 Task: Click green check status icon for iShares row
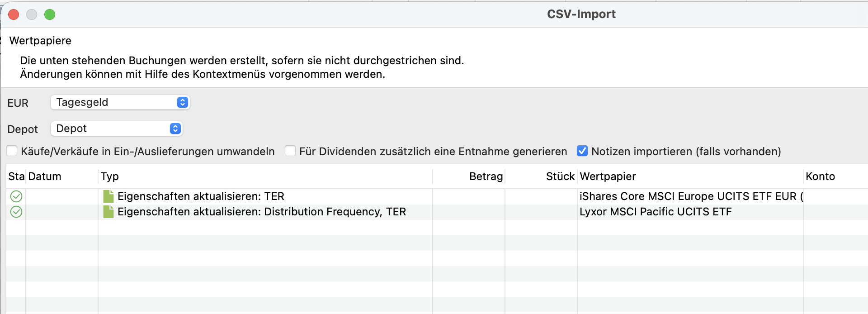[16, 196]
